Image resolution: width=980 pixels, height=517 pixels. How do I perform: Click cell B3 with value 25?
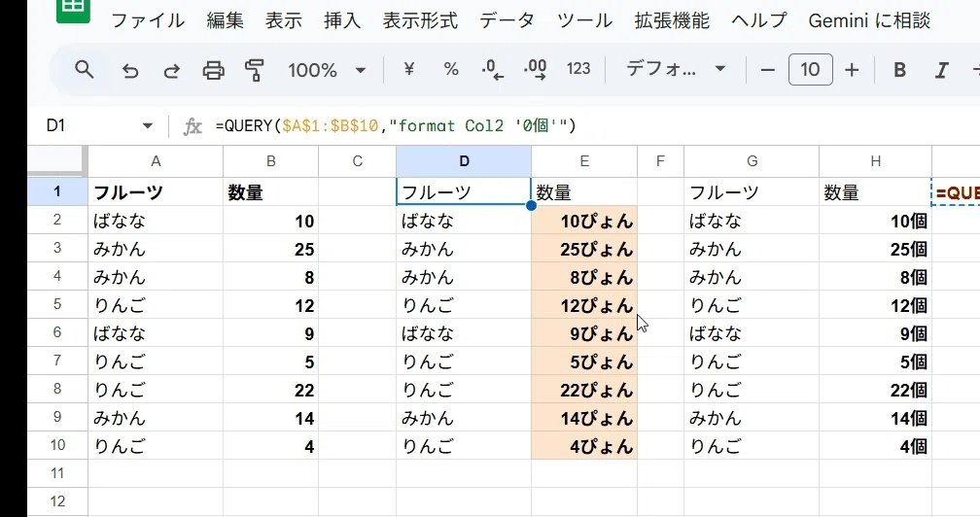(x=270, y=249)
